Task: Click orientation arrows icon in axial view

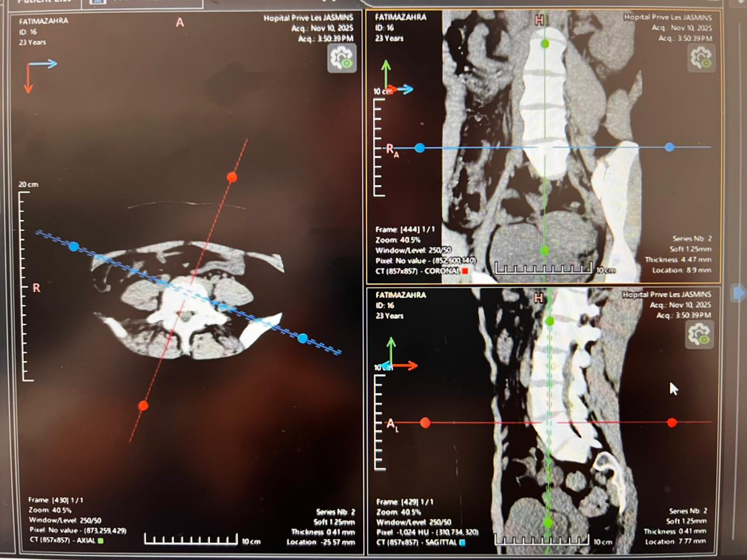Action: [x=40, y=75]
